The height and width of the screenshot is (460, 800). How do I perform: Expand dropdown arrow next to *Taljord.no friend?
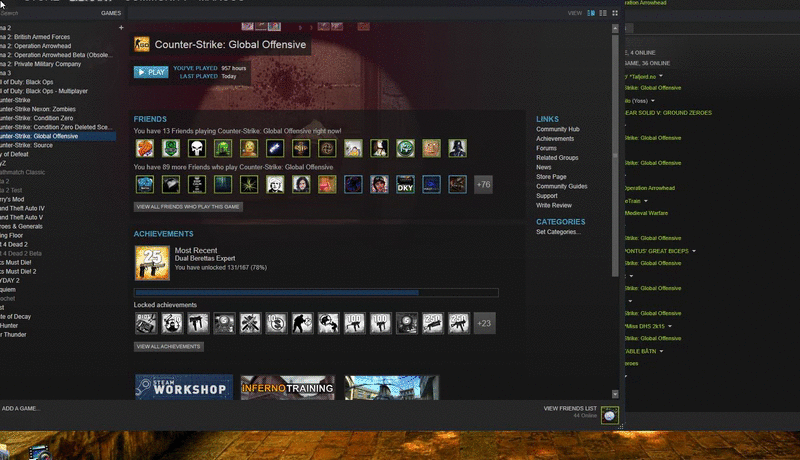[661, 76]
